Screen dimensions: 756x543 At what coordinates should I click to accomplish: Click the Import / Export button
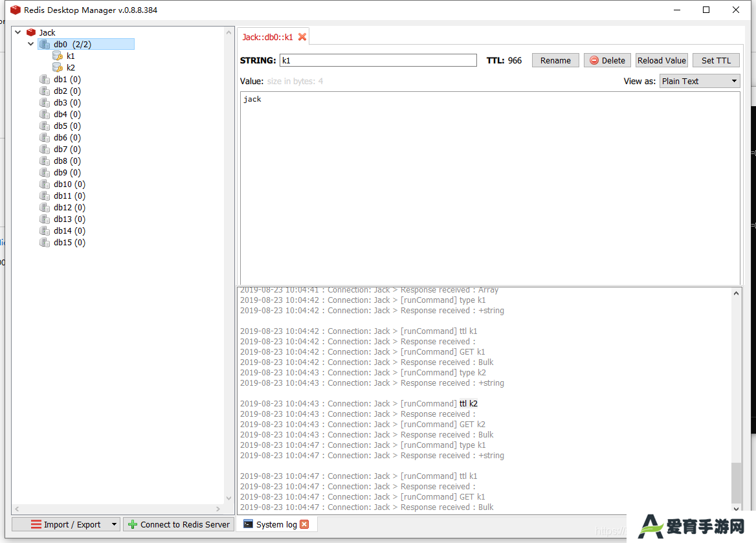[65, 524]
